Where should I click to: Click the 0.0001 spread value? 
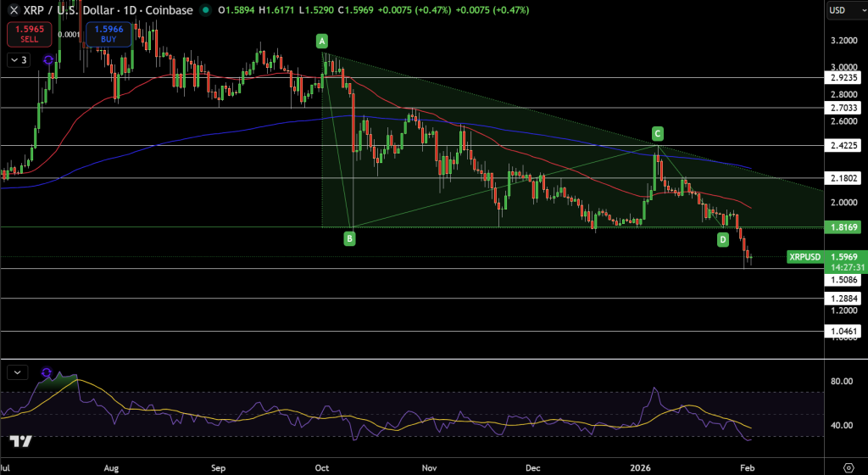(69, 34)
